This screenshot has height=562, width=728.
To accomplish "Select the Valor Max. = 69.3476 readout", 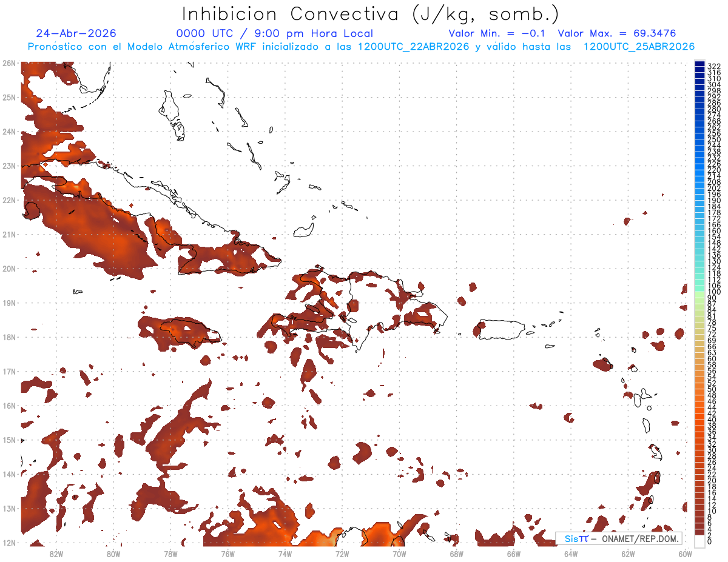I will coord(616,33).
